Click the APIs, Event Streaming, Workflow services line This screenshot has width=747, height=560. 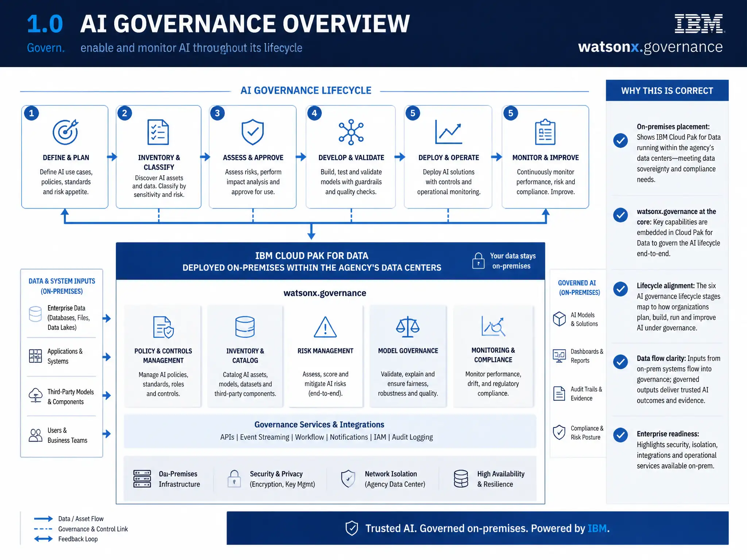(x=326, y=437)
